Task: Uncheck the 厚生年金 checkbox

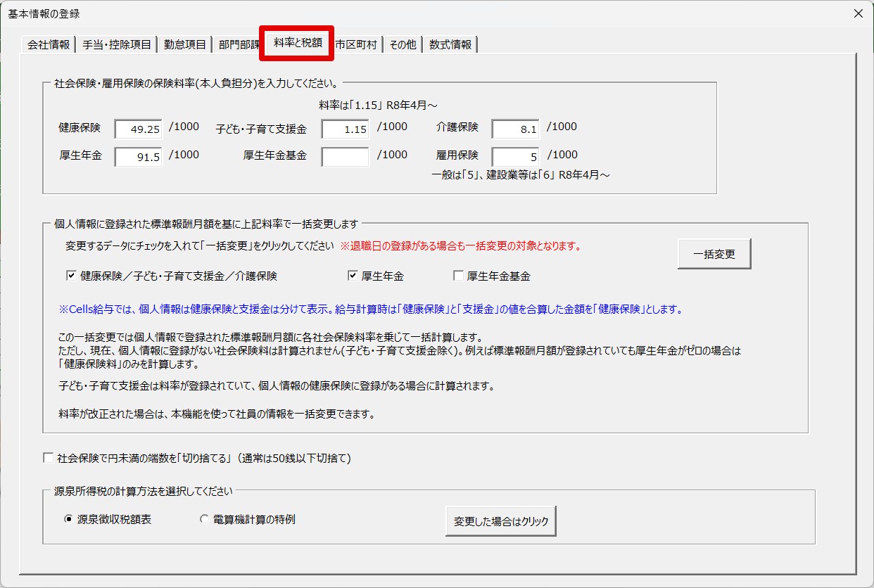Action: tap(353, 276)
